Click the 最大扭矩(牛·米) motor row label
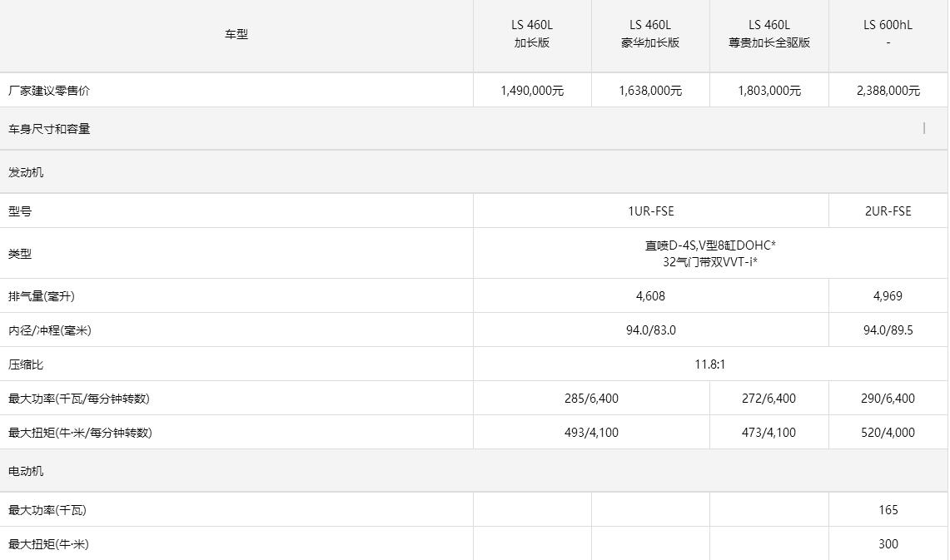Screen dimensions: 950x560 coord(48,544)
